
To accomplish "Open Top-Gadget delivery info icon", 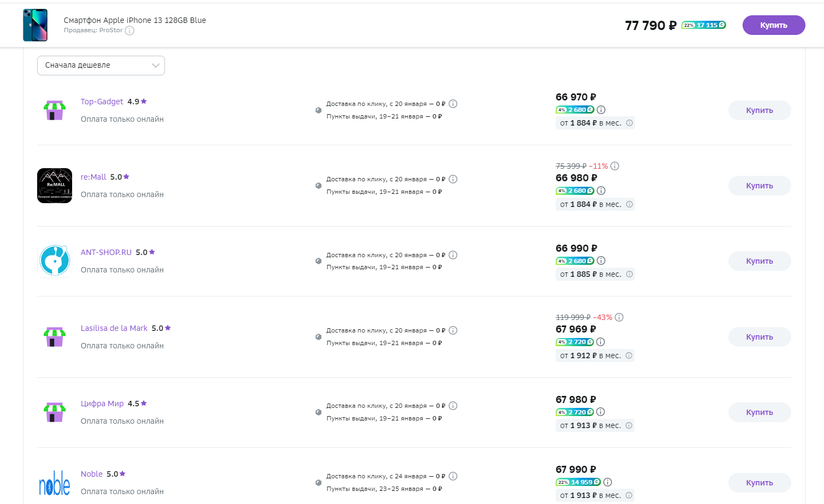I will (x=453, y=104).
